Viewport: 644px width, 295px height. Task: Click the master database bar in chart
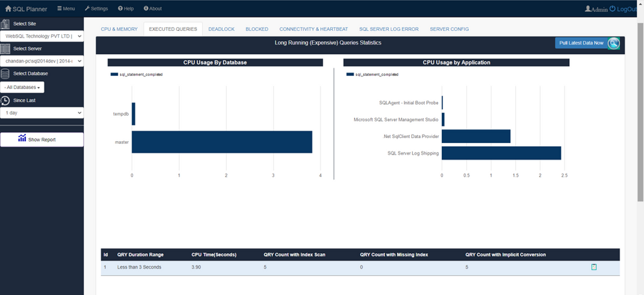(x=222, y=142)
